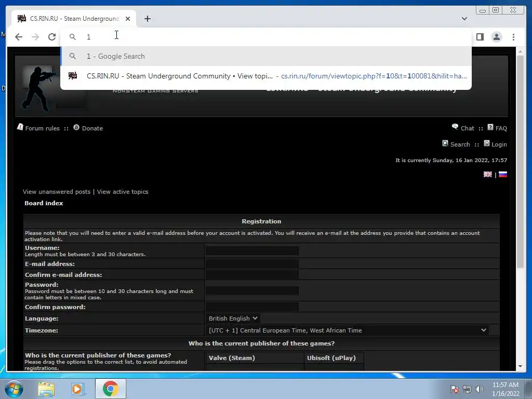The height and width of the screenshot is (399, 532).
Task: Click the page scrollbar up arrow
Action: (520, 52)
